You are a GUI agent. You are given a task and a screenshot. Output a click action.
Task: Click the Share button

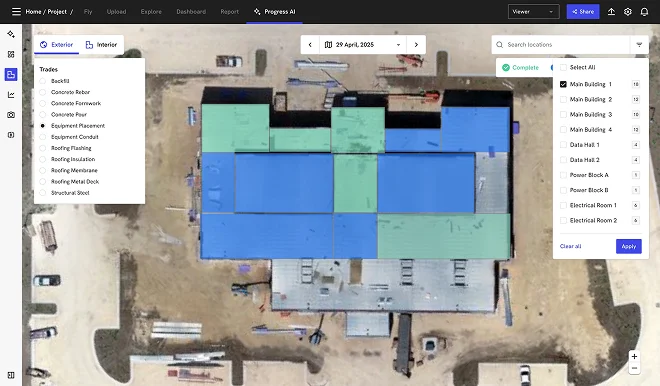tap(583, 12)
